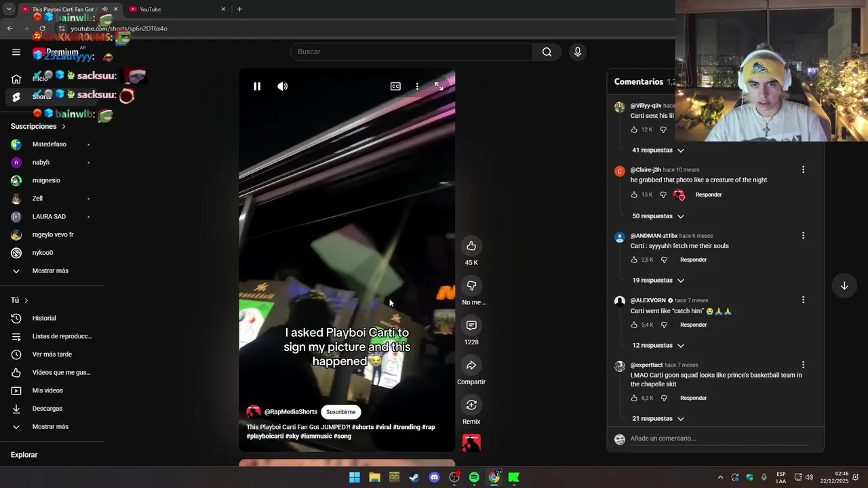Click the search magnifier button
Screen dimensions: 868x488
547,52
